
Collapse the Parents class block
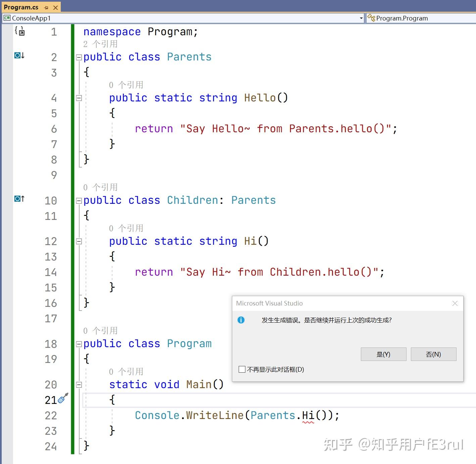click(x=79, y=57)
